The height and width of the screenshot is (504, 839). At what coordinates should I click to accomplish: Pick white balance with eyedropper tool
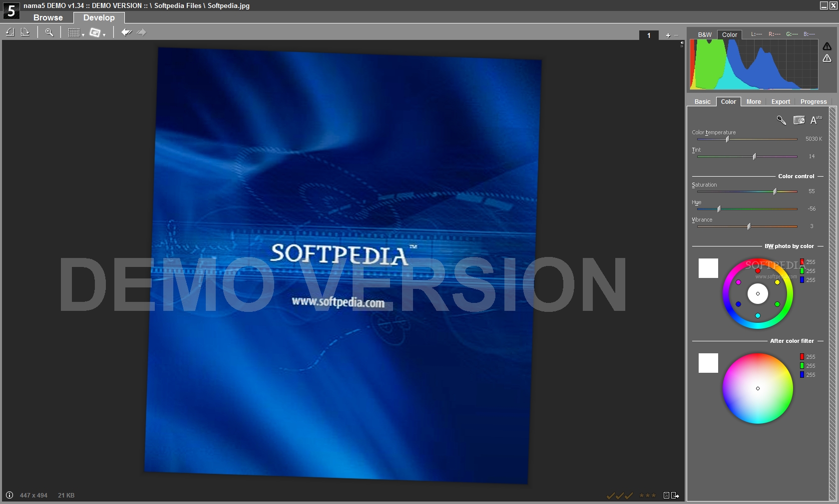click(782, 120)
